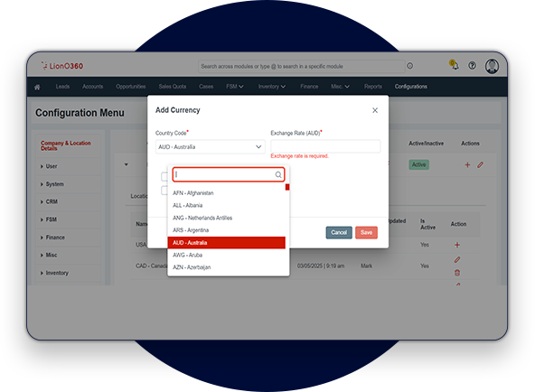Screen dimensions: 535x392
Task: Delete the CAD - Canada row with trash icon
Action: point(457,273)
